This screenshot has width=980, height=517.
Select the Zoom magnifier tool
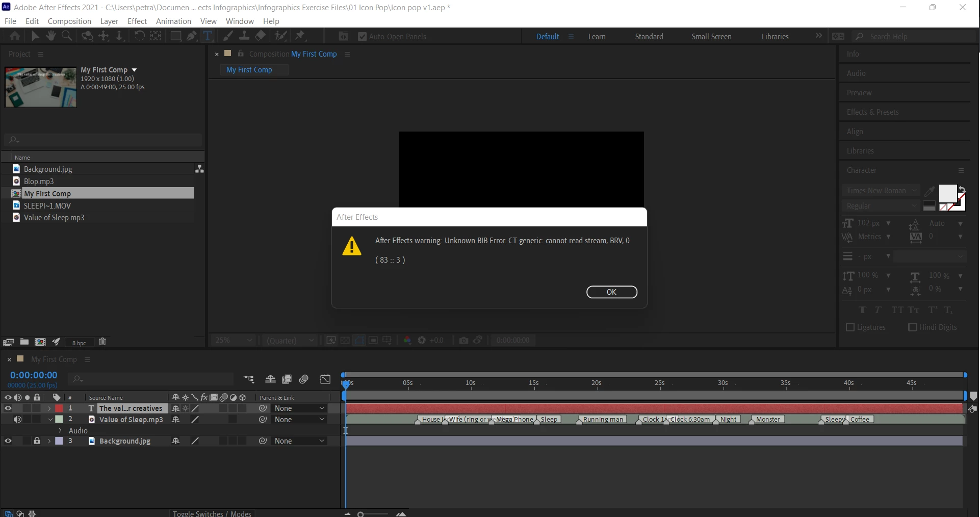pyautogui.click(x=67, y=36)
